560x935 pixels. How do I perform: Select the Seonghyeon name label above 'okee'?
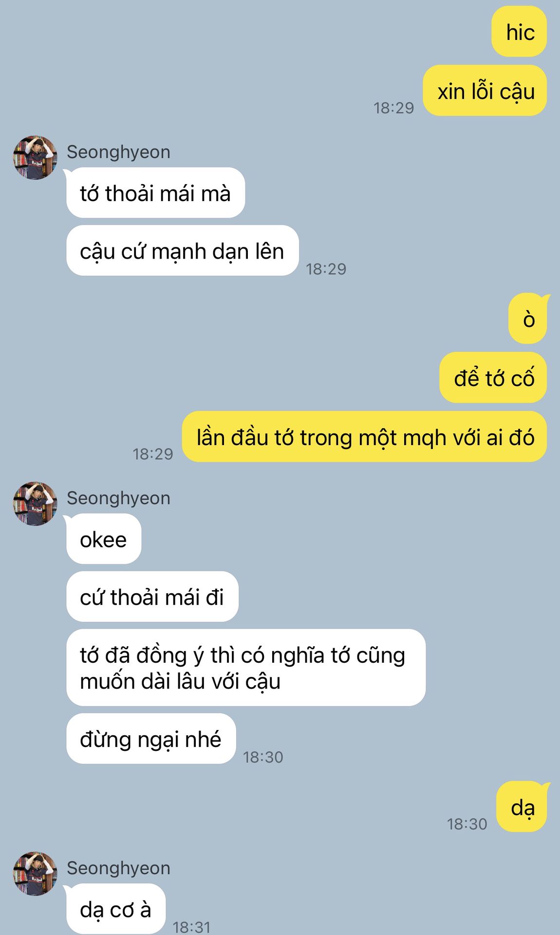[118, 498]
